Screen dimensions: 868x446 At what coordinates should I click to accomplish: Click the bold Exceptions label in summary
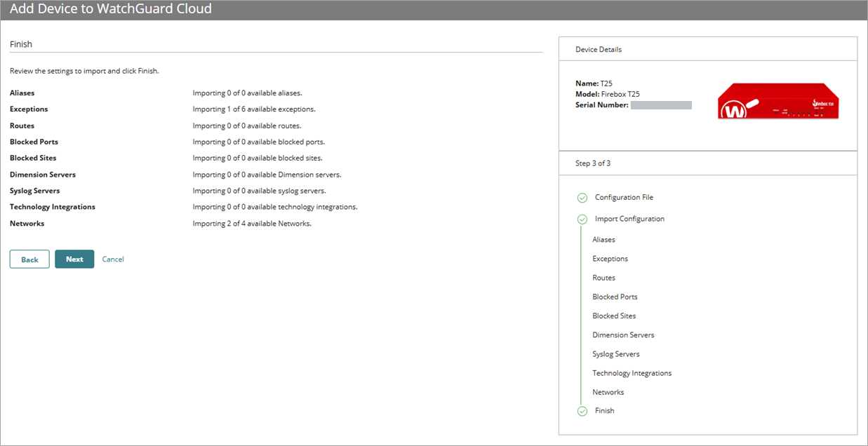[x=29, y=109]
